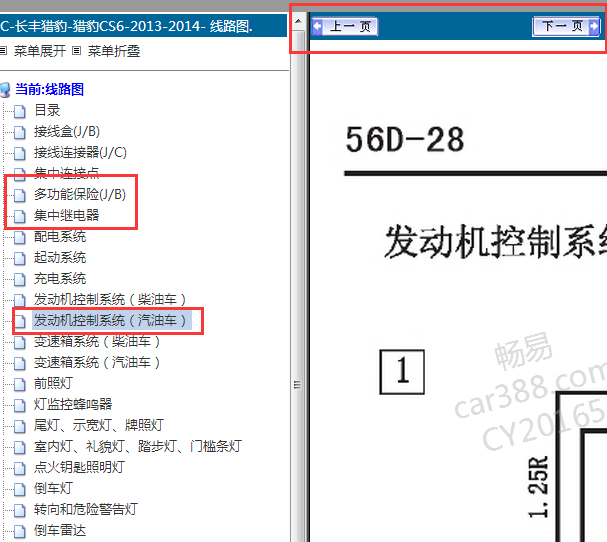Open 倒车灯 diagram
The image size is (607, 542).
pyautogui.click(x=53, y=488)
